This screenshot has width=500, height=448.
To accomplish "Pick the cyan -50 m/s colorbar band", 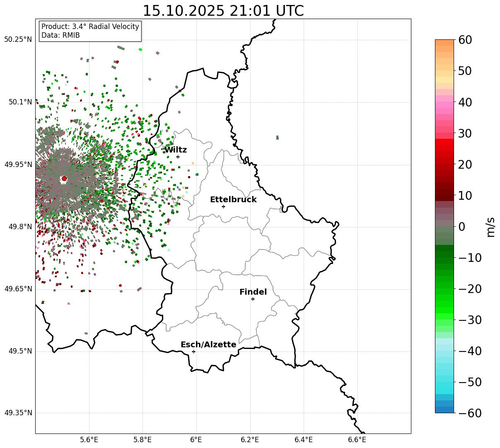I will point(444,382).
